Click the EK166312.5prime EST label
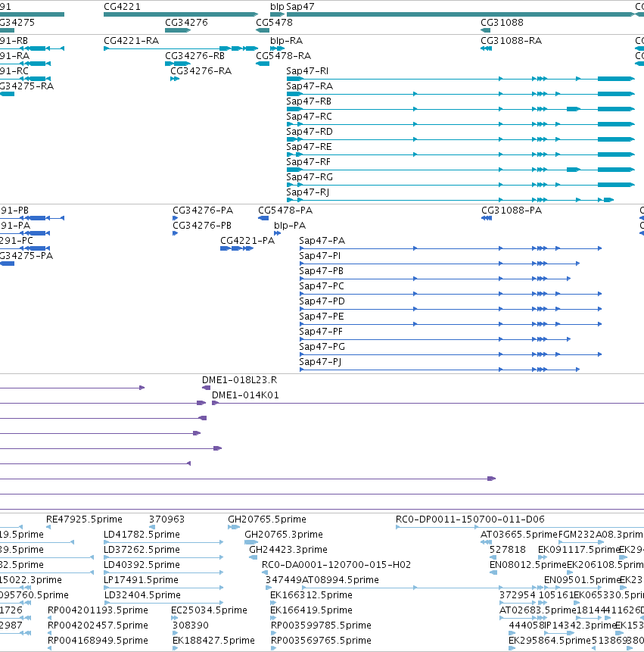The height and width of the screenshot is (652, 644). pyautogui.click(x=311, y=595)
